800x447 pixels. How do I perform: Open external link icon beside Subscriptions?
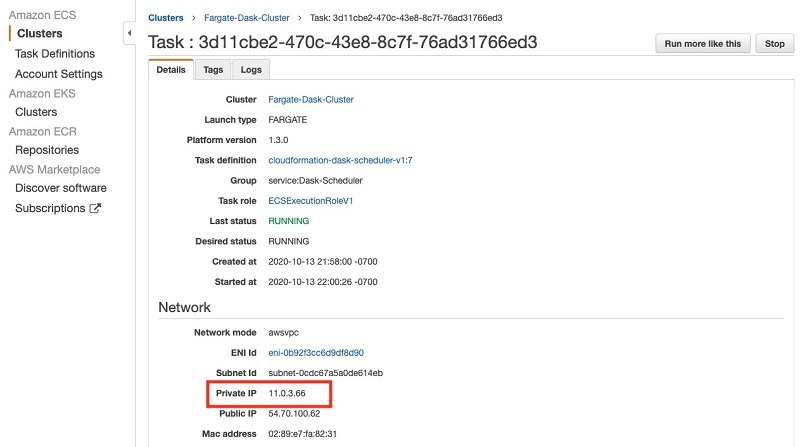point(95,208)
